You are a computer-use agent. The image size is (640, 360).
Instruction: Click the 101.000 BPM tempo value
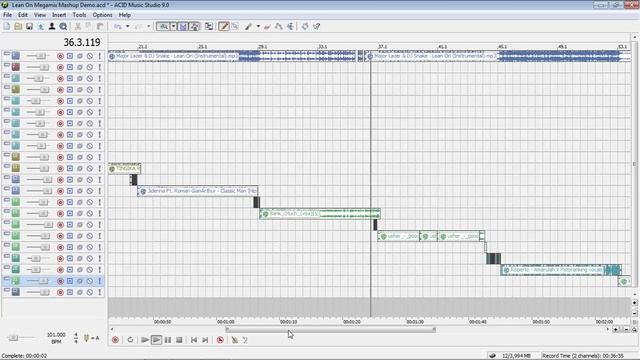[x=56, y=335]
